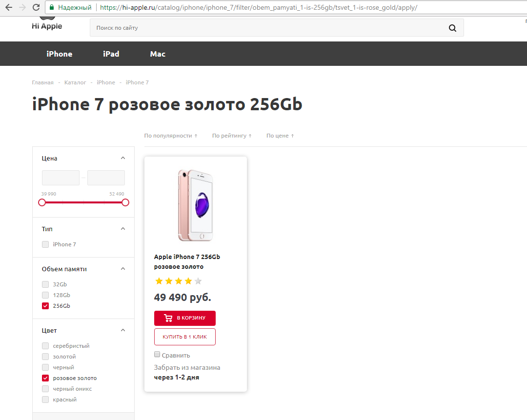Image resolution: width=527 pixels, height=420 pixels.
Task: Click the product star rating
Action: pyautogui.click(x=178, y=281)
